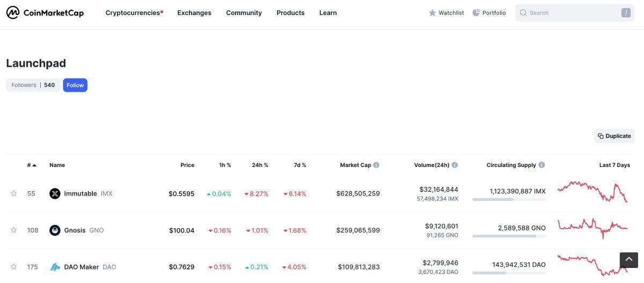Screen dimensions: 644x283
Task: Open the DAO Maker coin logo
Action: [x=55, y=267]
